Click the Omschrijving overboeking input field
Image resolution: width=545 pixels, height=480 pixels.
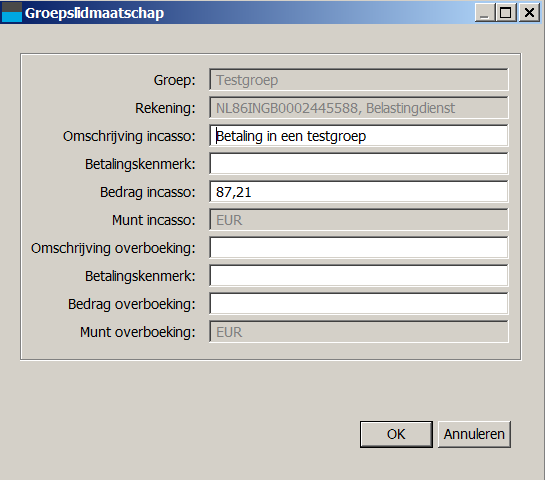(x=359, y=248)
